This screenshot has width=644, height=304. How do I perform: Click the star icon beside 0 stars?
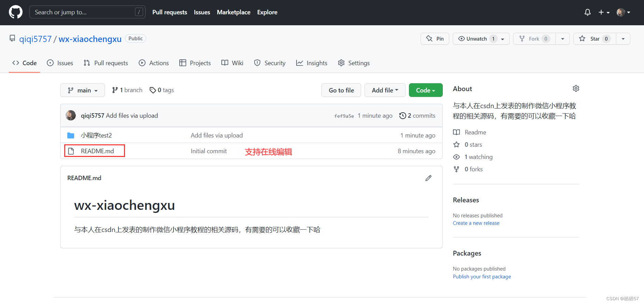tap(456, 145)
